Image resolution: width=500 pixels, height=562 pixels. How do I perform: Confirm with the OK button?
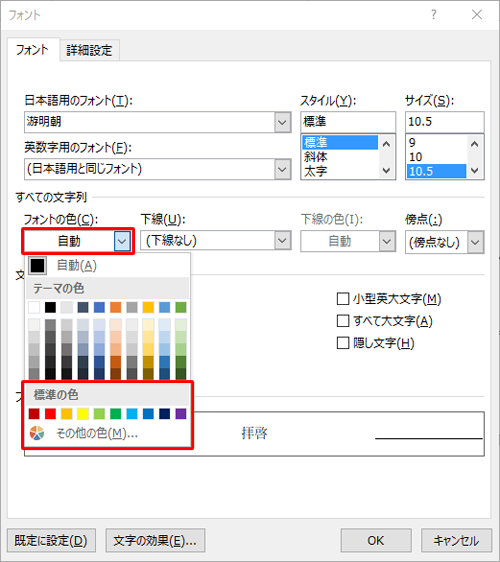[x=376, y=540]
